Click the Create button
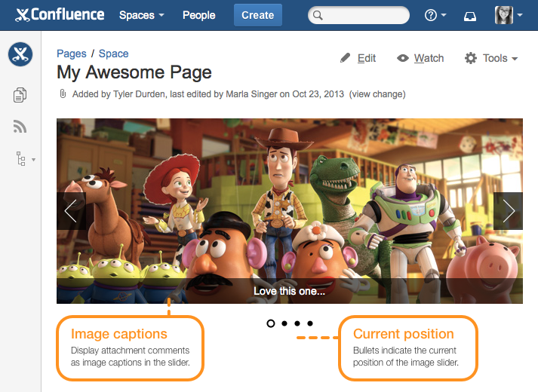Screen dimensions: 538x392 [257, 15]
